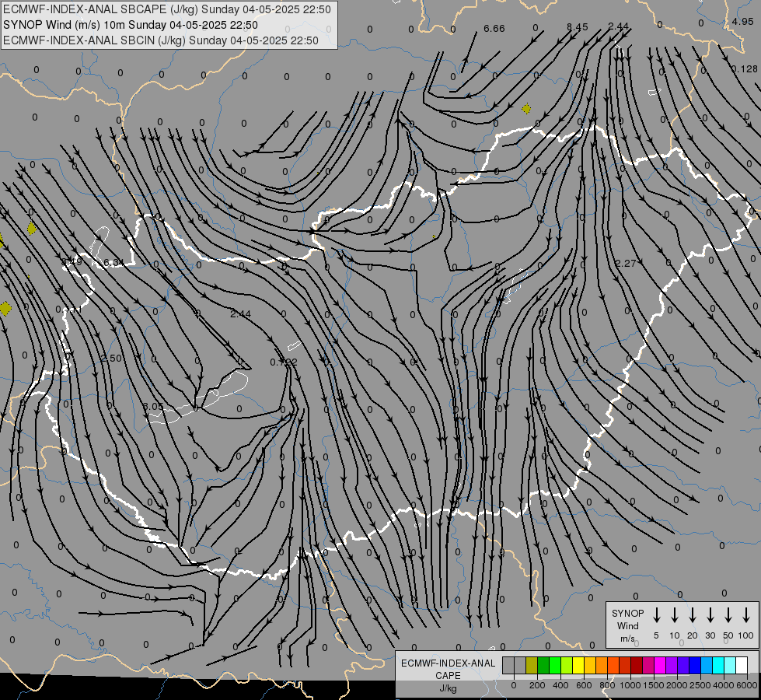Screen dimensions: 761x700
Task: Click the SBCIN (J/kg) title line
Action: coord(161,40)
